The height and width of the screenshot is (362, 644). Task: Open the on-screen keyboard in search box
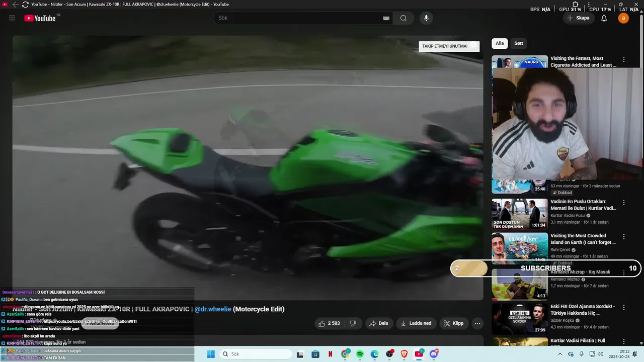click(x=386, y=18)
